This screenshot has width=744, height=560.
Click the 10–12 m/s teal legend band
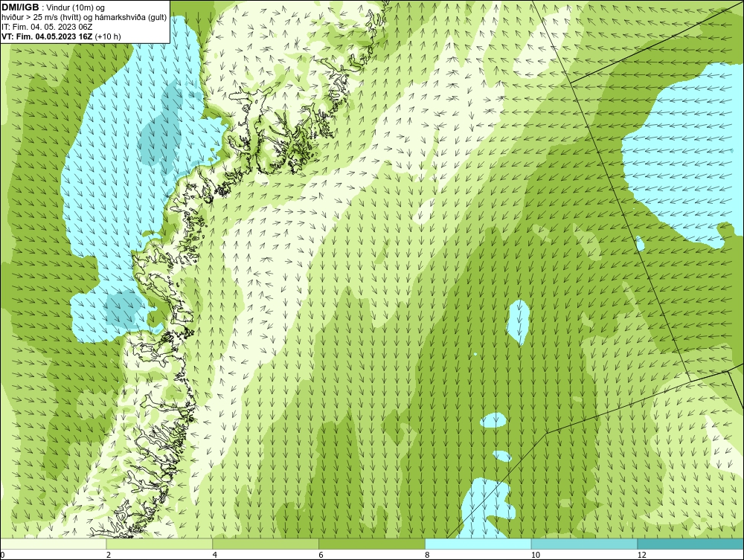(585, 544)
